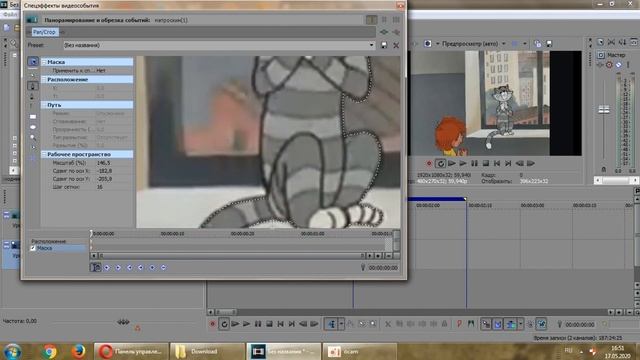
Task: Click the Pan/Crop keyframe timeline horizontal scrollbar
Action: (x=231, y=256)
